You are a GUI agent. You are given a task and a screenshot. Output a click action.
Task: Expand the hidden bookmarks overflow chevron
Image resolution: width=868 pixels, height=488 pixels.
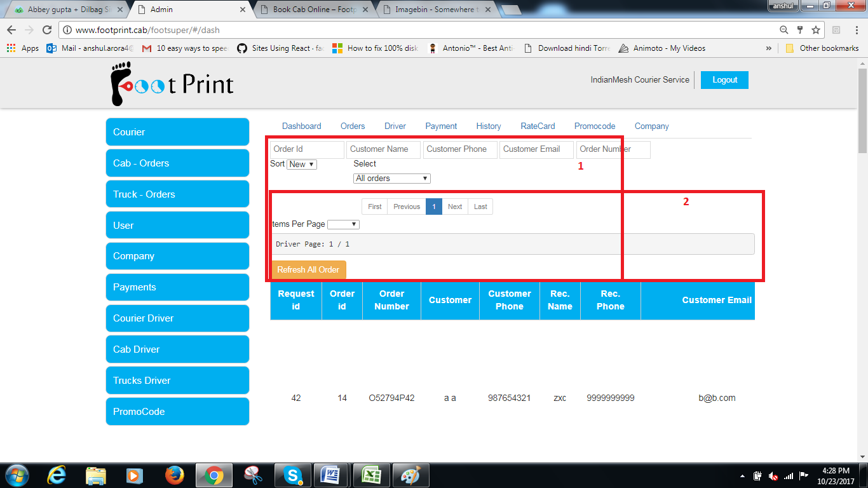tap(769, 48)
